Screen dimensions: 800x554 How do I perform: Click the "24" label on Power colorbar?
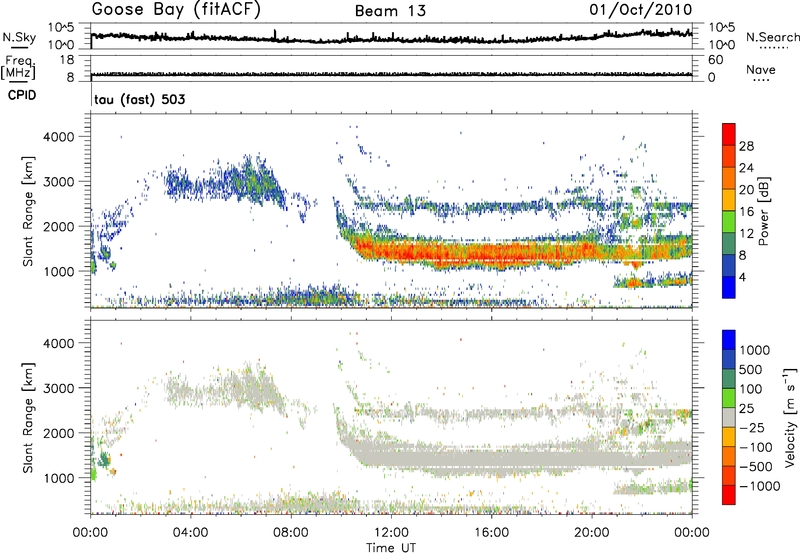(x=746, y=168)
